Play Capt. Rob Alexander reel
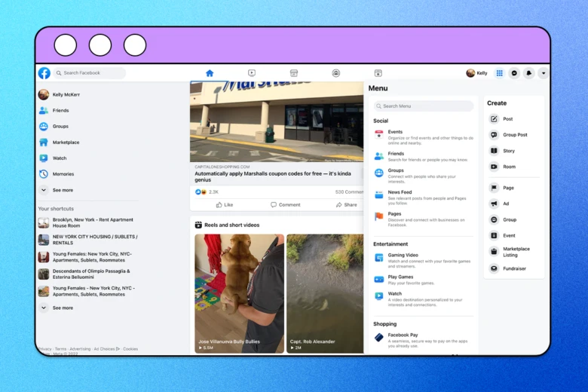588x392 pixels. point(325,294)
